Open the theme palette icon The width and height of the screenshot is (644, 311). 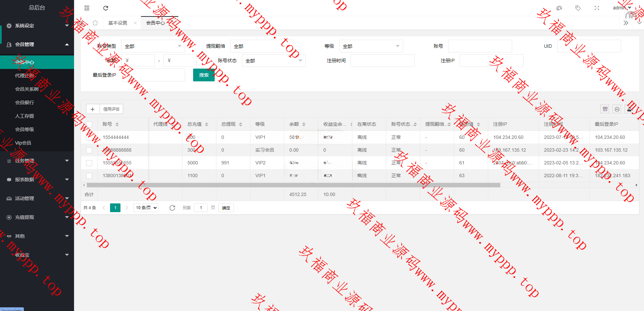click(559, 8)
